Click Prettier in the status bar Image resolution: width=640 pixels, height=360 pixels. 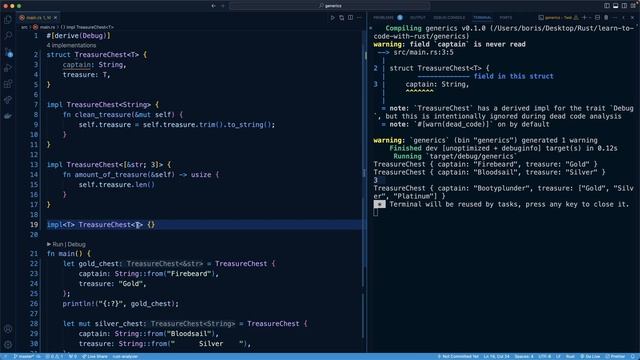(616, 356)
